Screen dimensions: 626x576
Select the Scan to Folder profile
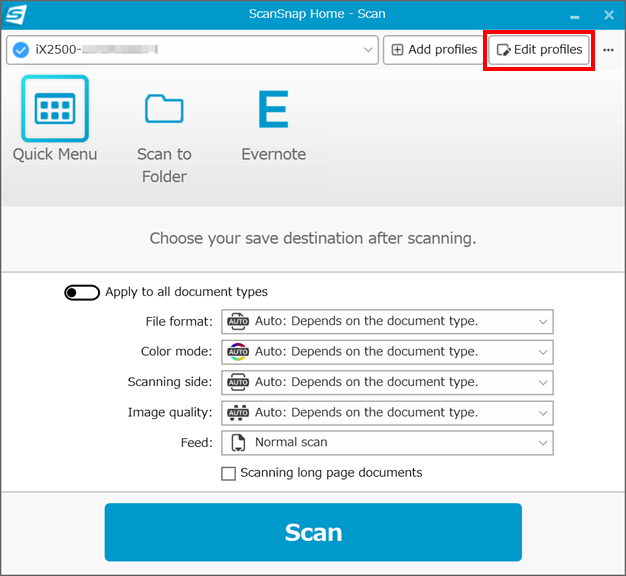pos(164,138)
